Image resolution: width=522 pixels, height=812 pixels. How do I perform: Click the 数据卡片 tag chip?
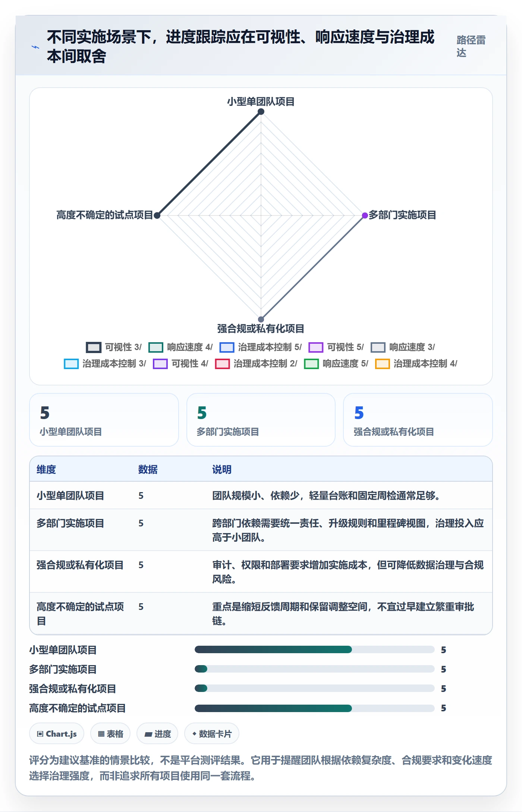pos(212,734)
